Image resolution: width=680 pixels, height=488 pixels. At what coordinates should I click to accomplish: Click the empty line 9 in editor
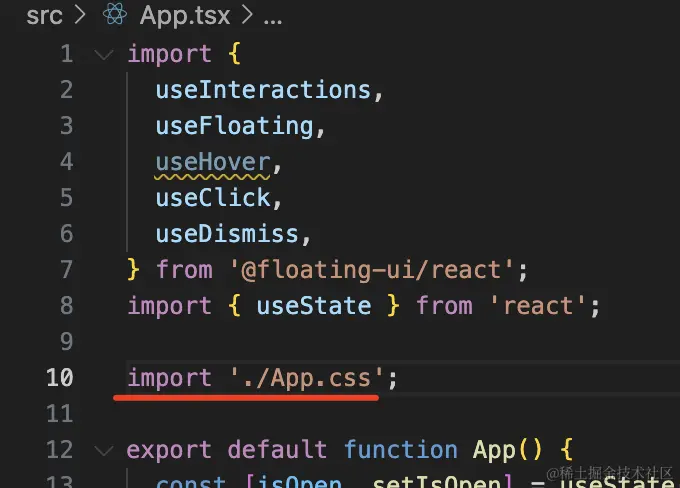coord(390,341)
